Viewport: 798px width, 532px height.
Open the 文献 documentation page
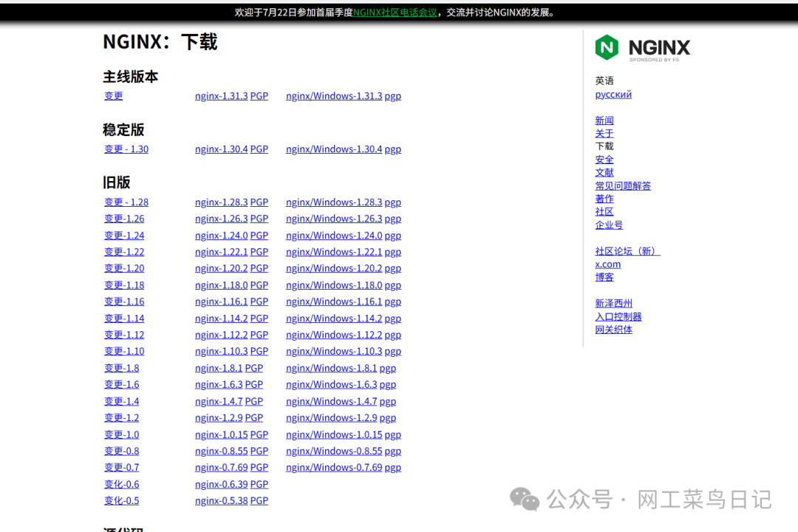pos(604,173)
